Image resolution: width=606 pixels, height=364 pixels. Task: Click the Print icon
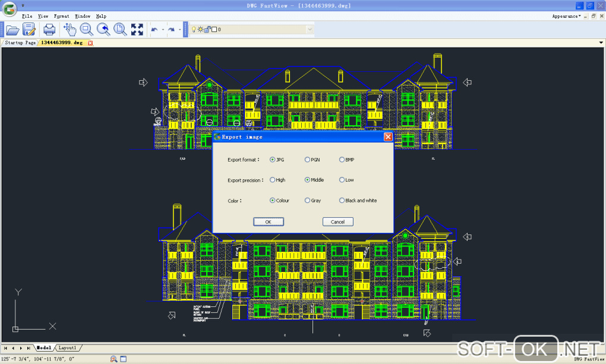49,29
